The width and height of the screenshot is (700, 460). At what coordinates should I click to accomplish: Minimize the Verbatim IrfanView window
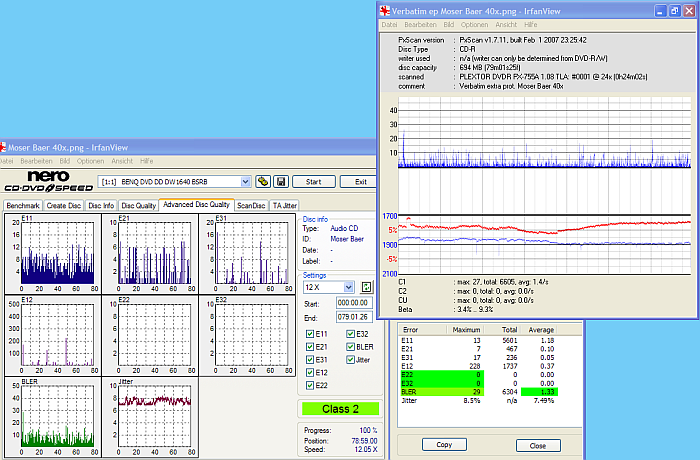pyautogui.click(x=660, y=11)
